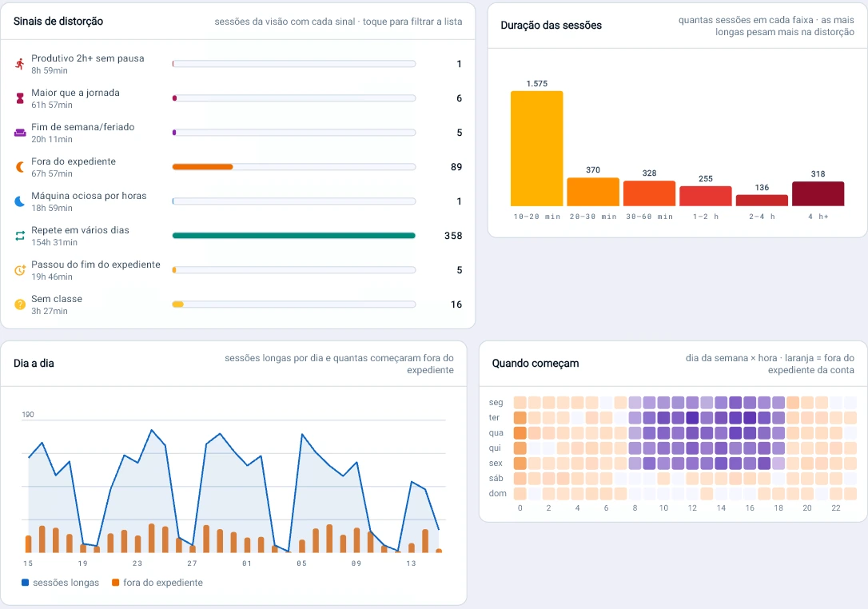The width and height of the screenshot is (868, 609).
Task: Filter by the Repete em vários dias label
Action: [80, 229]
